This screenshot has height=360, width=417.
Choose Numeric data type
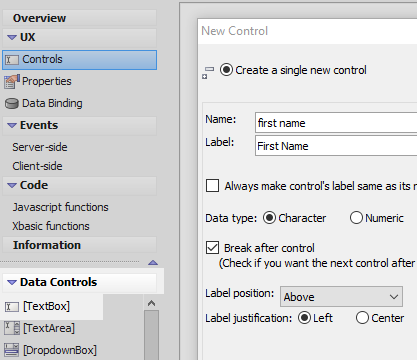coord(356,218)
